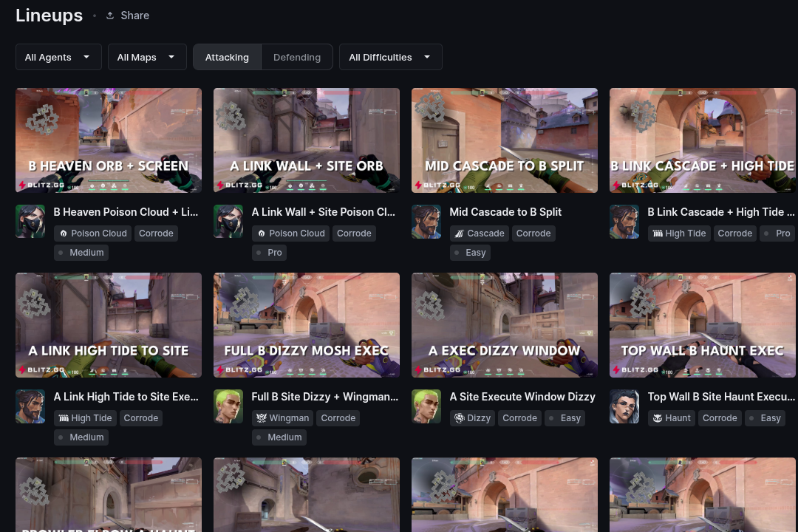The width and height of the screenshot is (798, 532).
Task: Click Corrode map tag under B Heaven lineup
Action: [x=156, y=233]
